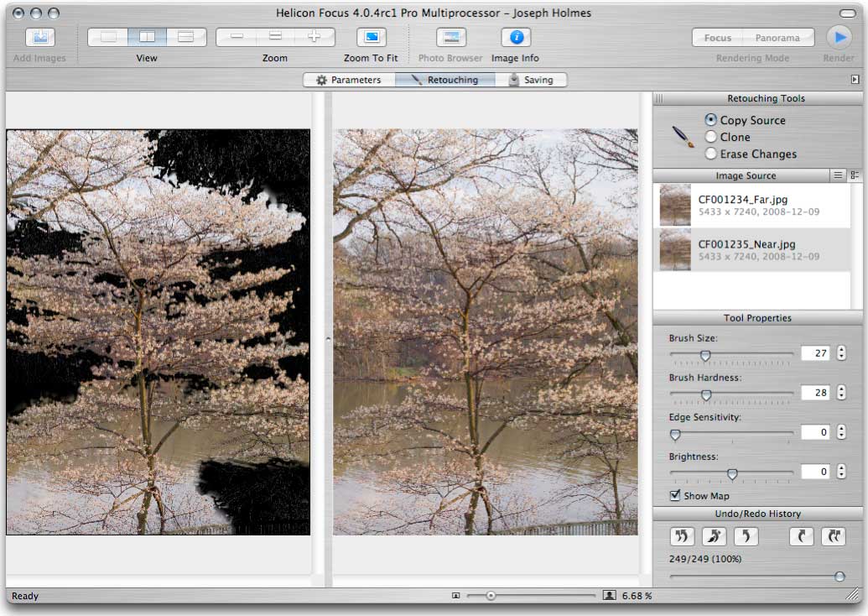Uncheck the Show Map checkbox

[675, 496]
